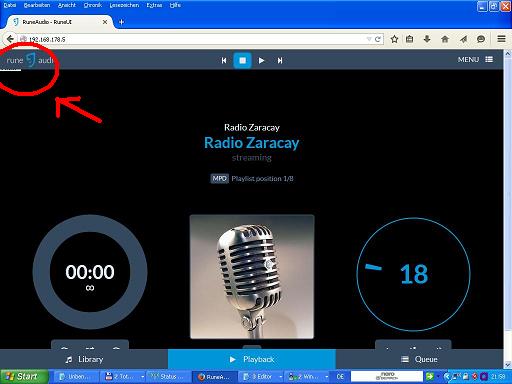Click the streaming status text
This screenshot has height=384, width=512.
coord(252,158)
